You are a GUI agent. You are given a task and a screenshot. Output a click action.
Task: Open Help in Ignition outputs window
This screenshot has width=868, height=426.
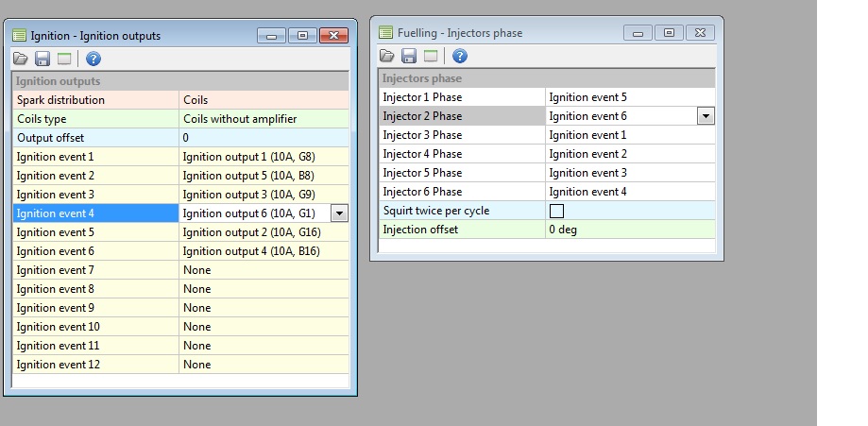[x=94, y=59]
